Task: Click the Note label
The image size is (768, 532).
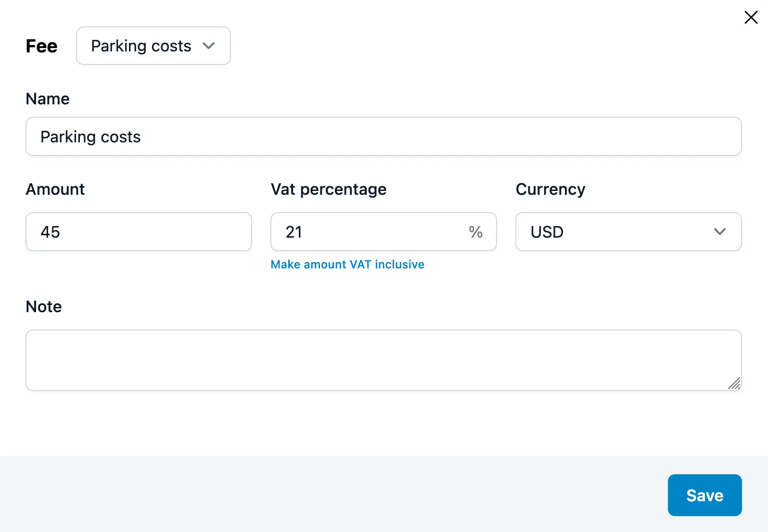Action: 44,307
